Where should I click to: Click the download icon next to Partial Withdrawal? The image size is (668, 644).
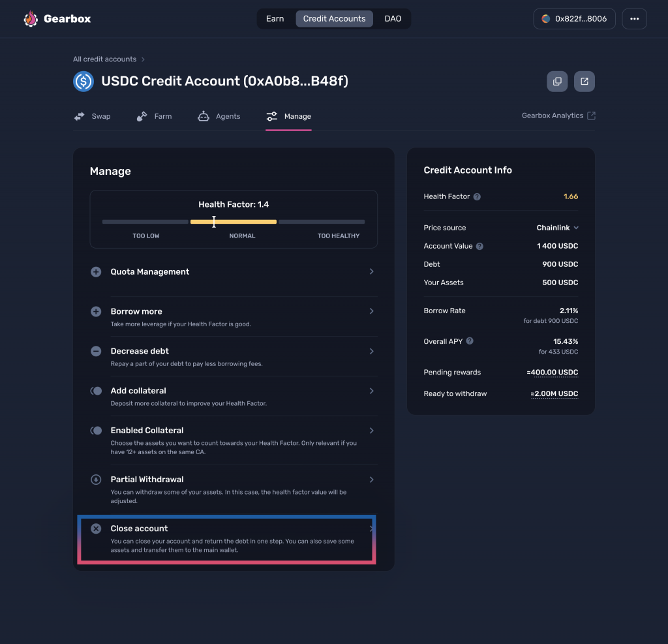point(96,480)
